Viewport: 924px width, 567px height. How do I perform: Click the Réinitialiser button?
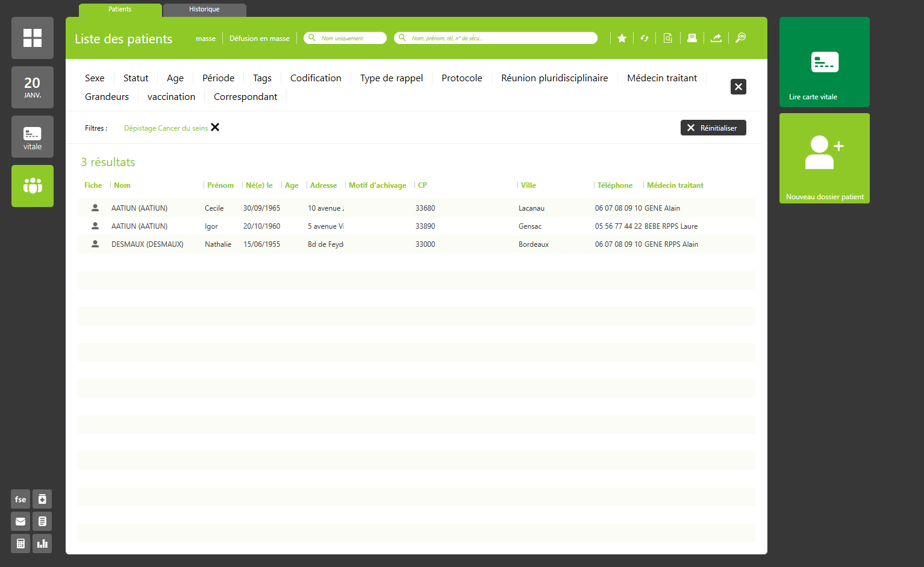(x=713, y=128)
